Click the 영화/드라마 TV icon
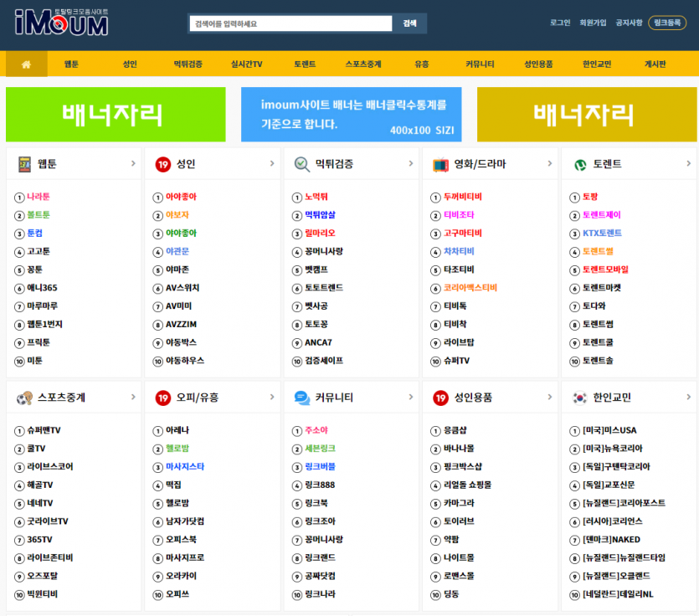 (440, 164)
